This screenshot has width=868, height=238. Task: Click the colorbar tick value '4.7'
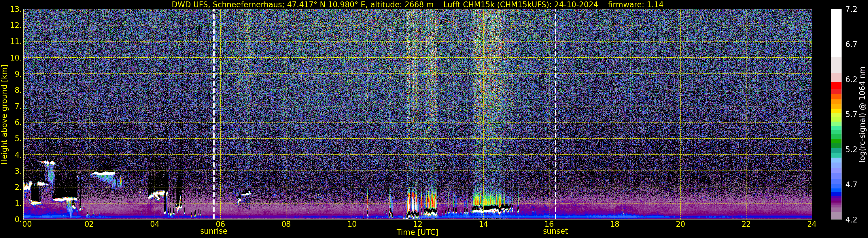click(x=851, y=184)
